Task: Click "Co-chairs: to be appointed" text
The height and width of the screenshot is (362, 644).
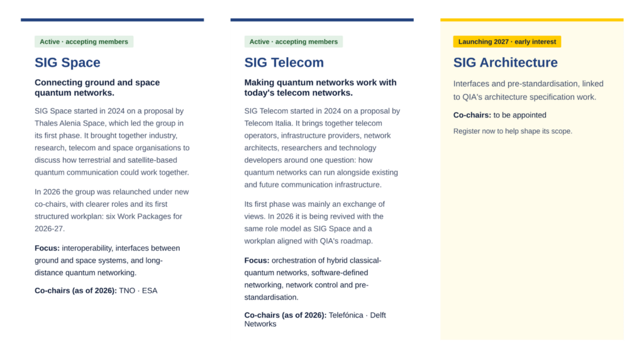Action: [x=500, y=115]
